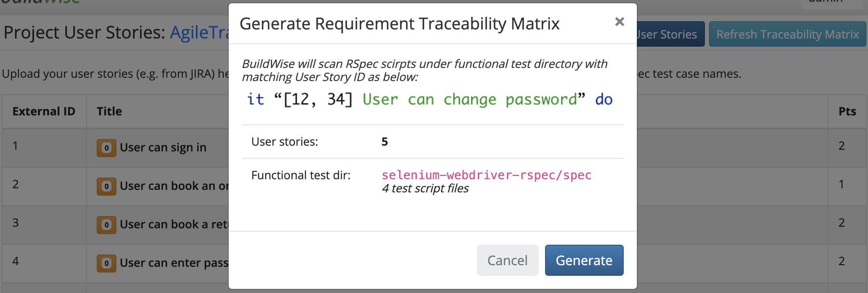This screenshot has height=293, width=868.
Task: Click the Generate button
Action: pos(584,260)
